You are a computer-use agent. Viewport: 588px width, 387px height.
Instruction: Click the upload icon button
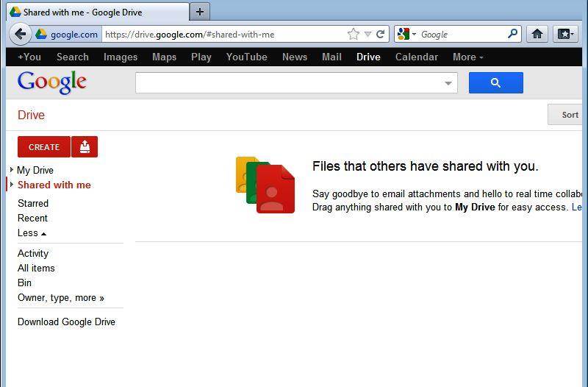(85, 146)
